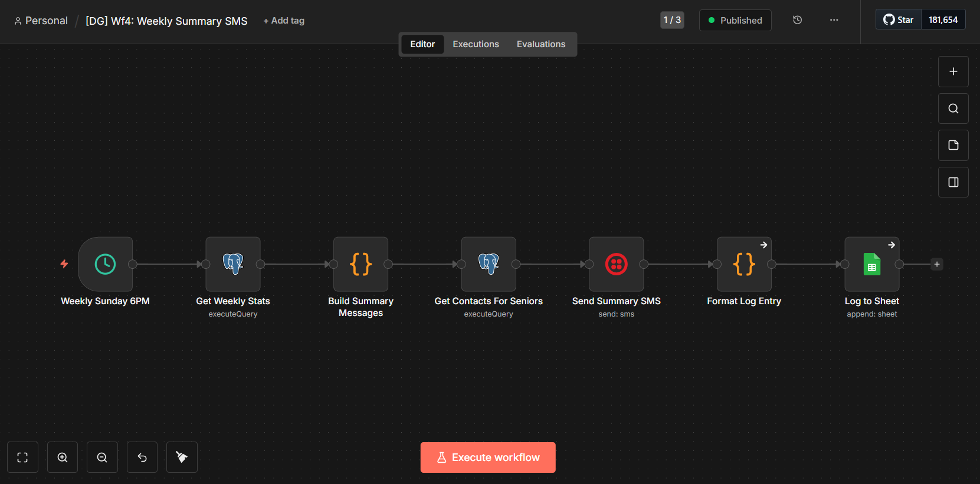This screenshot has width=980, height=484.
Task: Open the three-dot workflow options menu
Action: 834,20
